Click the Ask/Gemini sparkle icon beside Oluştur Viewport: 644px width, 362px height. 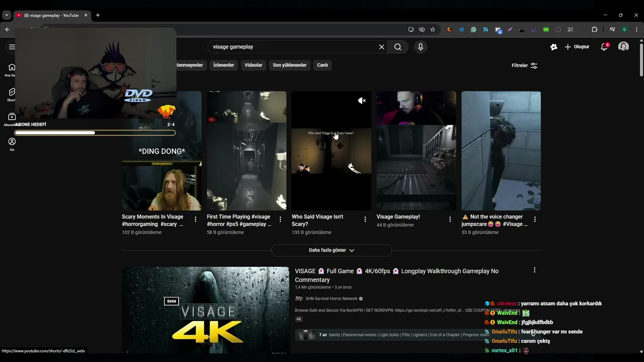pyautogui.click(x=553, y=47)
